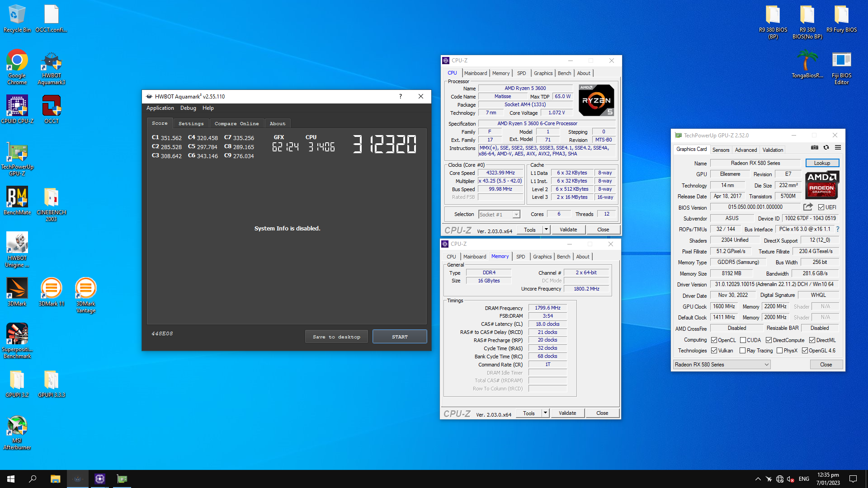Viewport: 868px width, 488px height.
Task: Open Advanced tab in GPU-Z
Action: 745,150
